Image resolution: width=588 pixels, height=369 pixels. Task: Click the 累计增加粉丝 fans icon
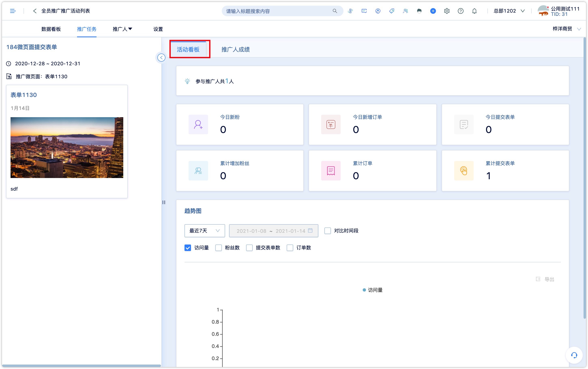click(x=198, y=171)
